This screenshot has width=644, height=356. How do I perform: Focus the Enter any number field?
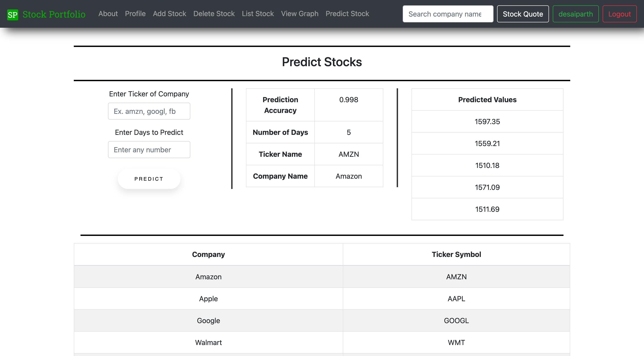click(149, 150)
